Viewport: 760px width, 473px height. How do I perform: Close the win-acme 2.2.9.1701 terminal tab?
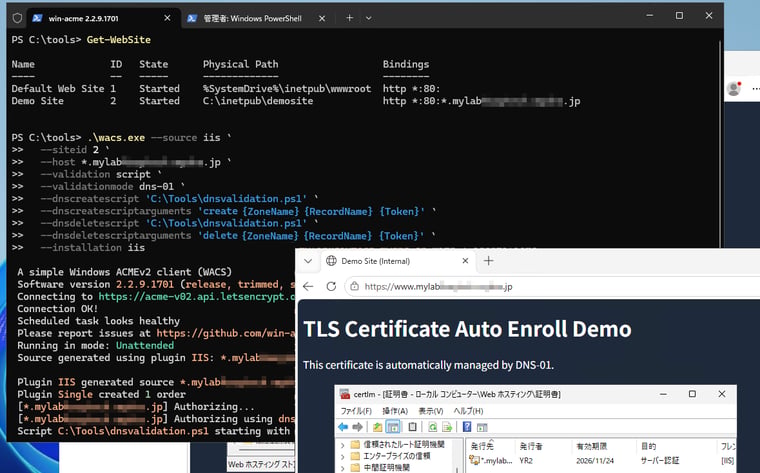click(x=167, y=18)
